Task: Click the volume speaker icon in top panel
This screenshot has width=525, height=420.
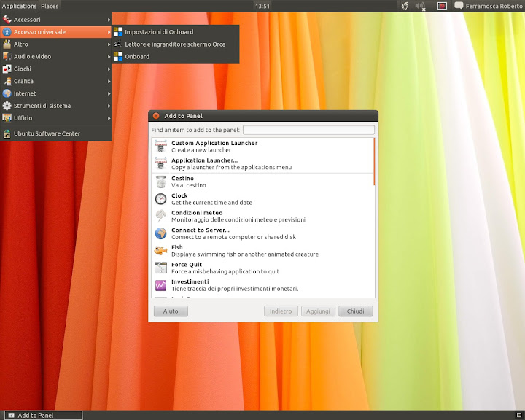Action: click(421, 6)
